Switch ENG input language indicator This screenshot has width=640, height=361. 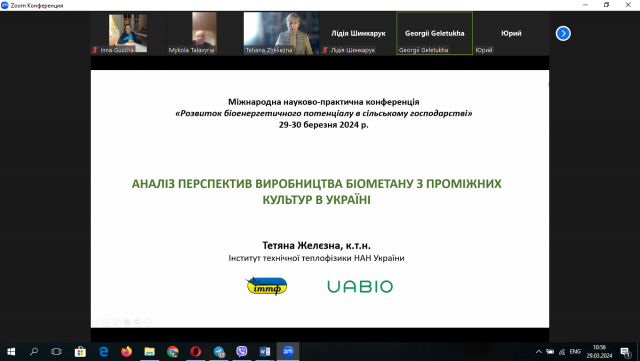575,352
